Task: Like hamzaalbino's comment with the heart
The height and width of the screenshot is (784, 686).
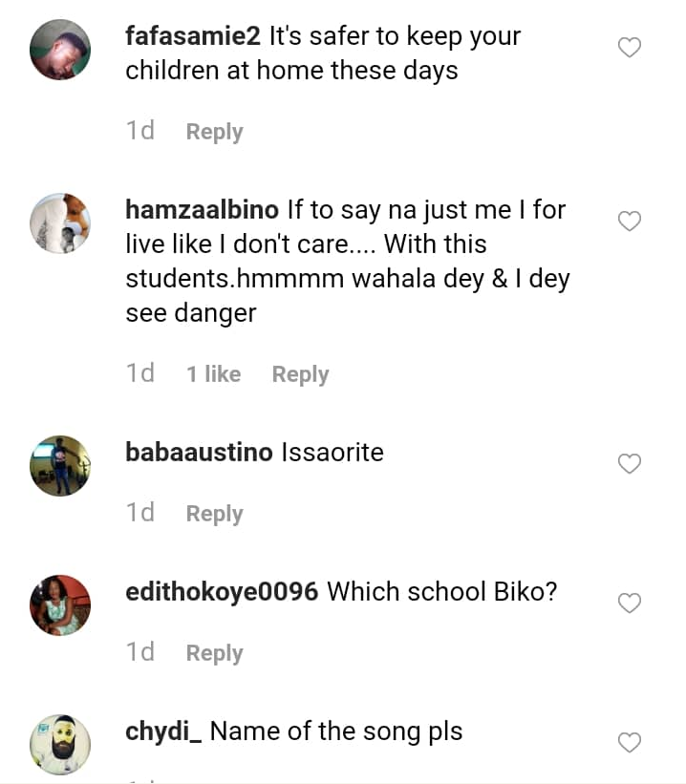Action: (630, 222)
